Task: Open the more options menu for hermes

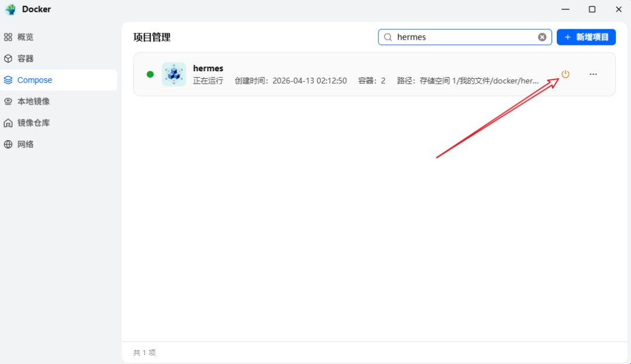Action: [593, 74]
